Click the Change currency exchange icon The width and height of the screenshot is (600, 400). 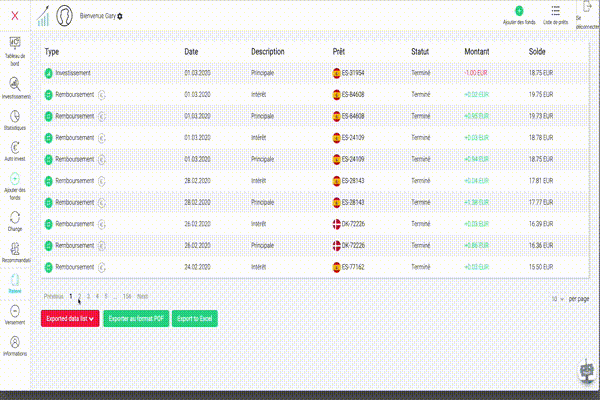point(14,217)
